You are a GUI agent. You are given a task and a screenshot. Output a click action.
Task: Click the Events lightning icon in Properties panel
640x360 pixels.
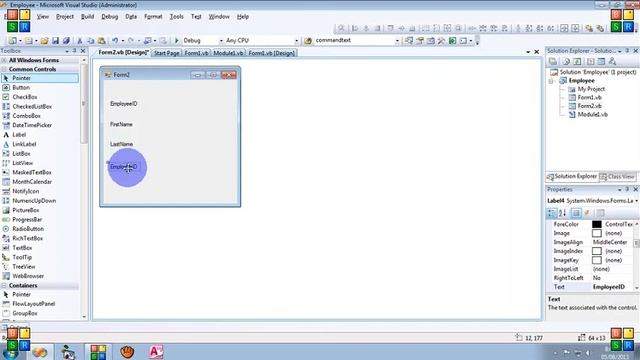click(x=587, y=213)
